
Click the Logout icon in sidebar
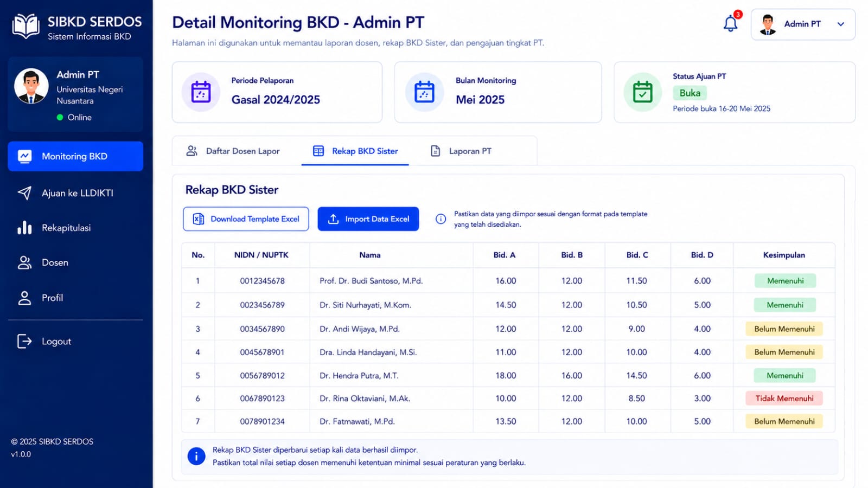click(24, 341)
